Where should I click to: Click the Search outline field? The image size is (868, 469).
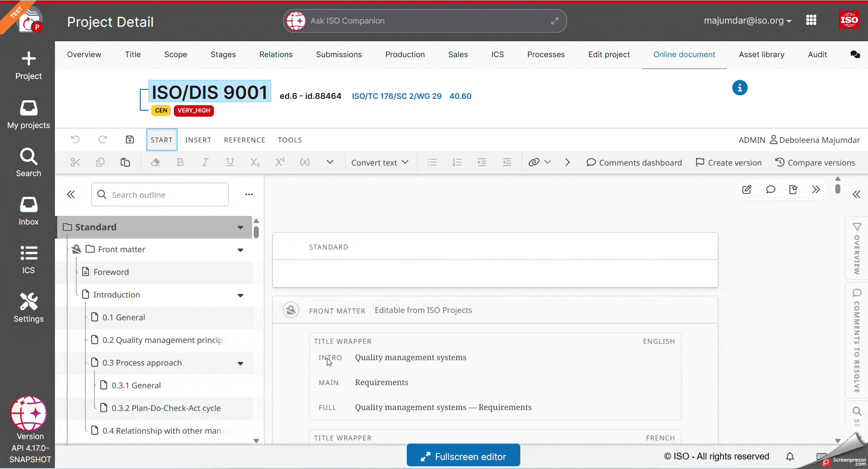160,195
